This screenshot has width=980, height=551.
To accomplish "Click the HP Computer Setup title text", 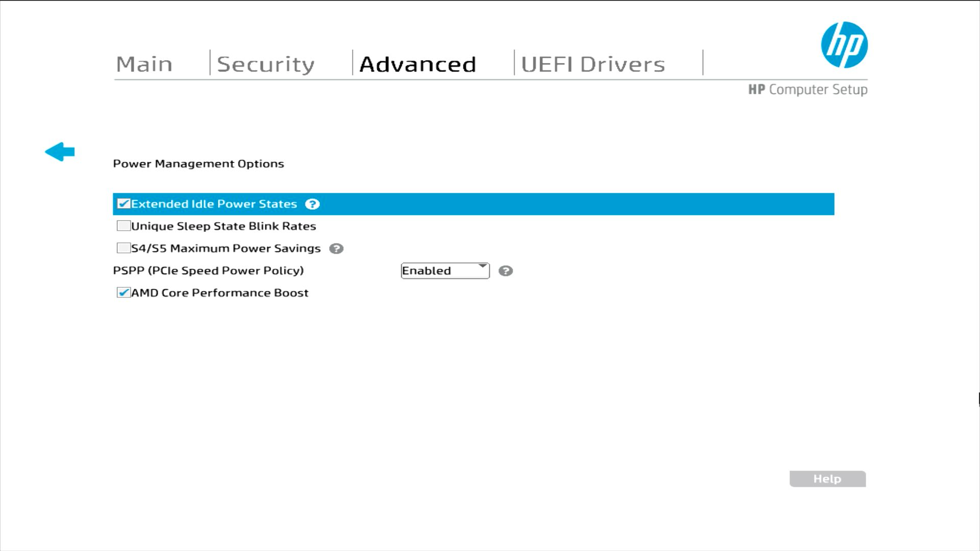I will [x=807, y=90].
